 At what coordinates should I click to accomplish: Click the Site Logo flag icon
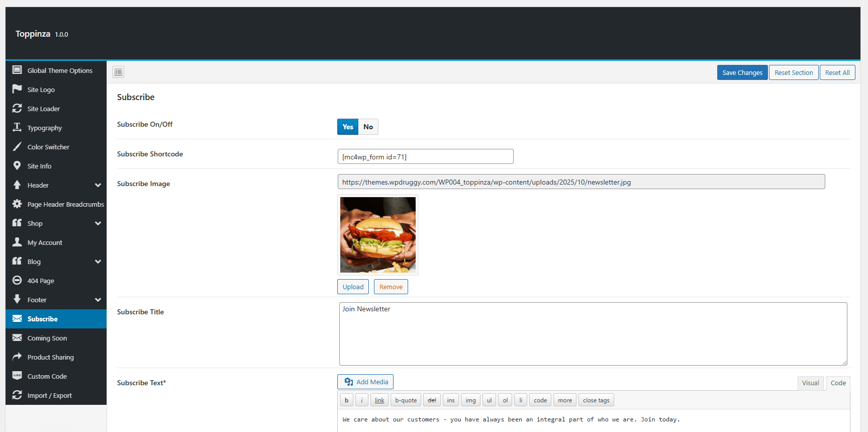point(17,89)
